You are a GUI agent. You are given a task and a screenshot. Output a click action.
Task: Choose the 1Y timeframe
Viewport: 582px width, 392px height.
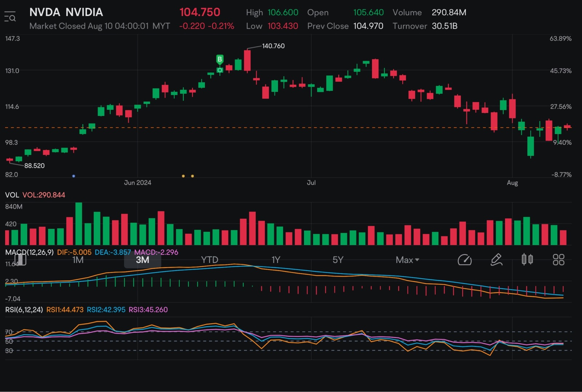(x=276, y=260)
